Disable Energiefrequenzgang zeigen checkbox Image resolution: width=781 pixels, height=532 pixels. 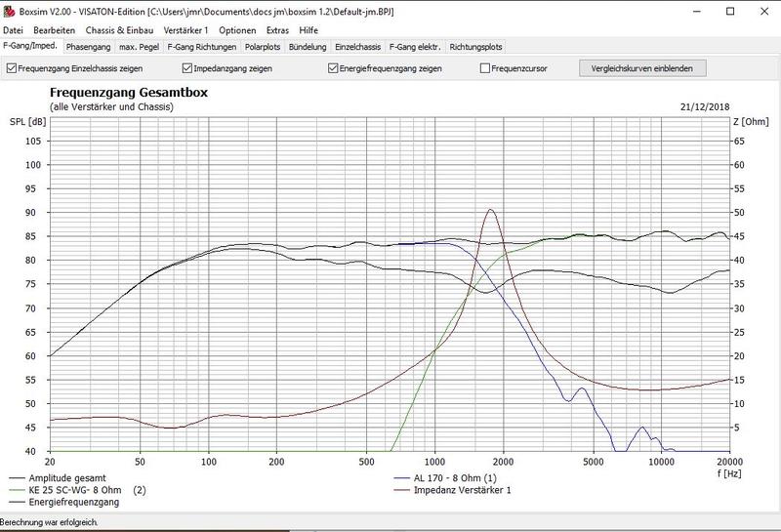334,69
